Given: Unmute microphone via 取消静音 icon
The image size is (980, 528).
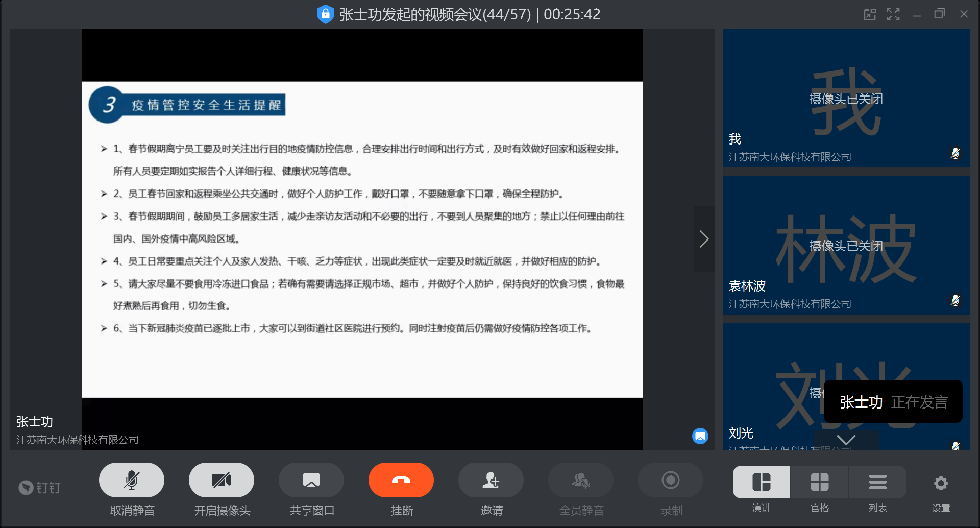Looking at the screenshot, I should click(x=131, y=480).
